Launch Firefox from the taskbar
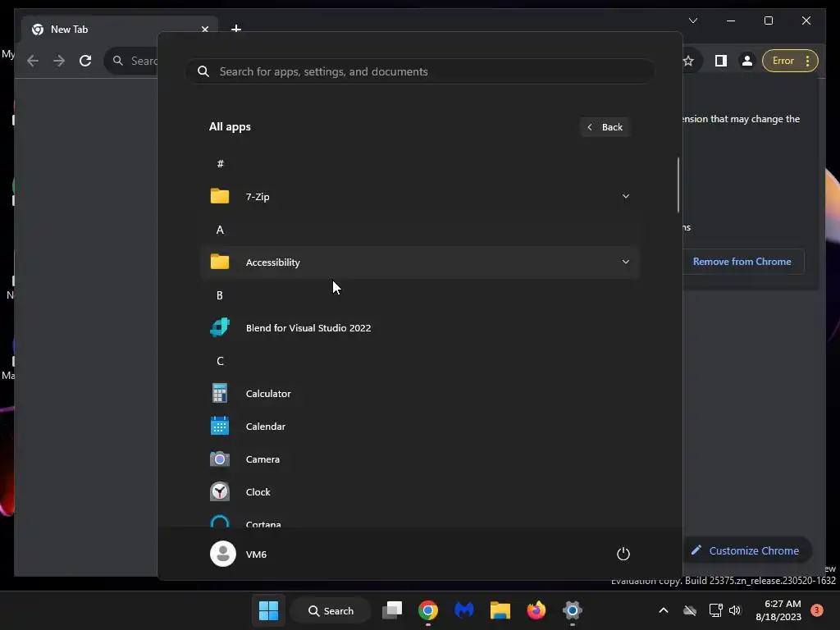The width and height of the screenshot is (840, 630). (536, 610)
